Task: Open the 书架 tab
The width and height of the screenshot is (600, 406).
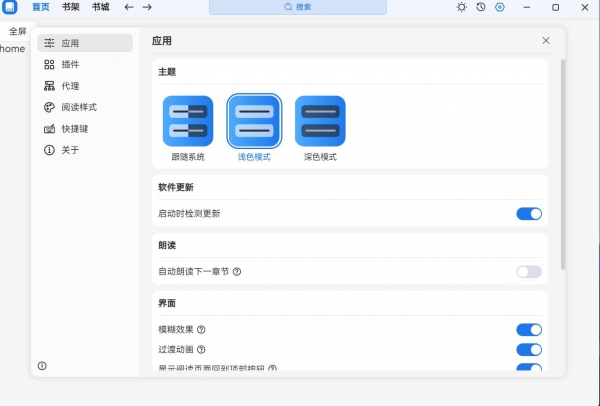Action: tap(71, 7)
